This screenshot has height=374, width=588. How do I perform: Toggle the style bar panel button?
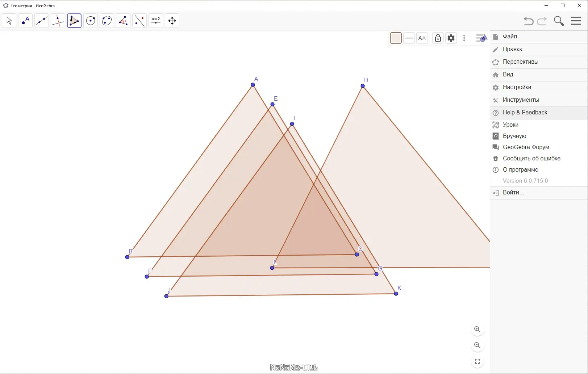pos(481,38)
